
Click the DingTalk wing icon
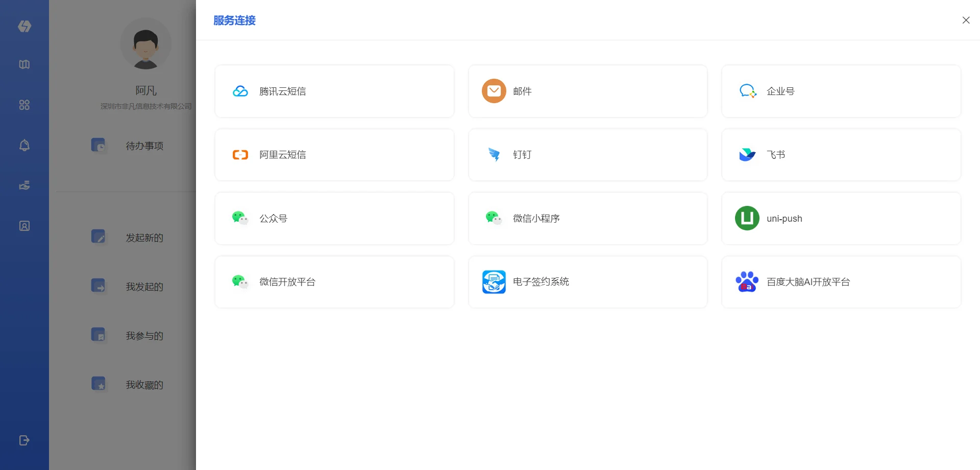click(494, 154)
